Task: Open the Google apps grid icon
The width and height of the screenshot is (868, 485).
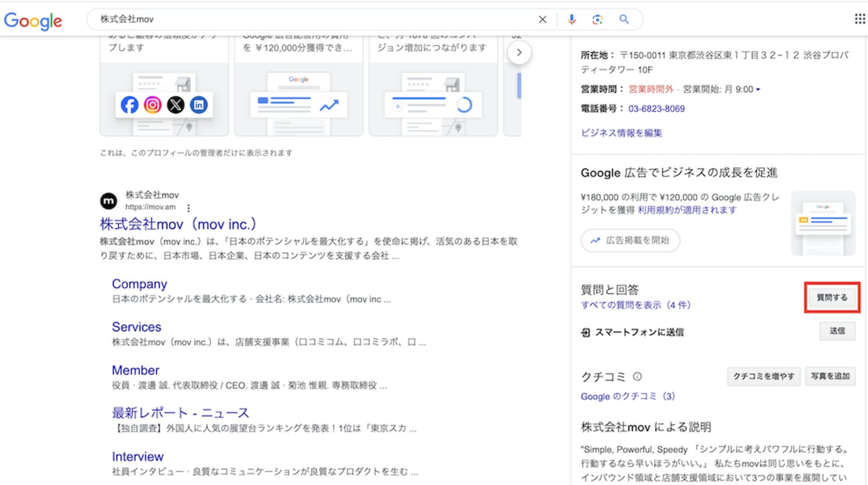Action: (860, 19)
